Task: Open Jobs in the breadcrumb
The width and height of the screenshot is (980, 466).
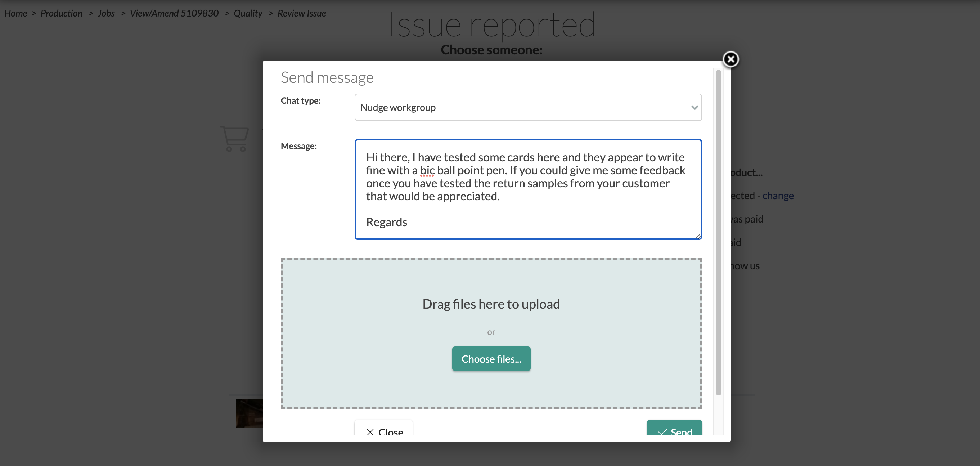Action: coord(106,13)
